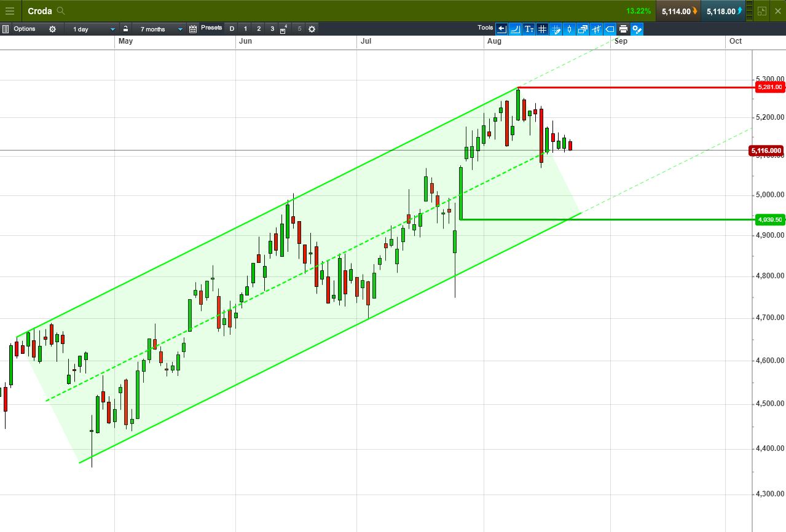The width and height of the screenshot is (786, 532).
Task: Open chart settings gear beside Options
Action: click(x=52, y=29)
